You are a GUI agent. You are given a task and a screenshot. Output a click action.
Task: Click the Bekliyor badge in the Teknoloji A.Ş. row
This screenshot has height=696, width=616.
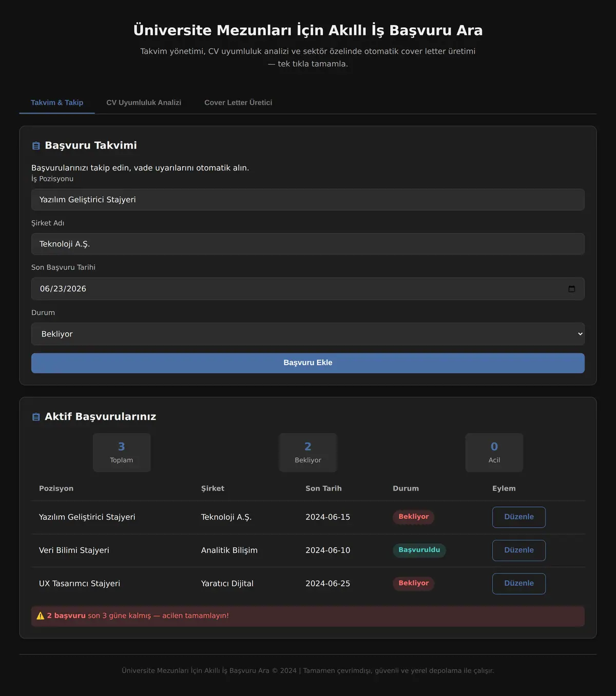pyautogui.click(x=414, y=517)
